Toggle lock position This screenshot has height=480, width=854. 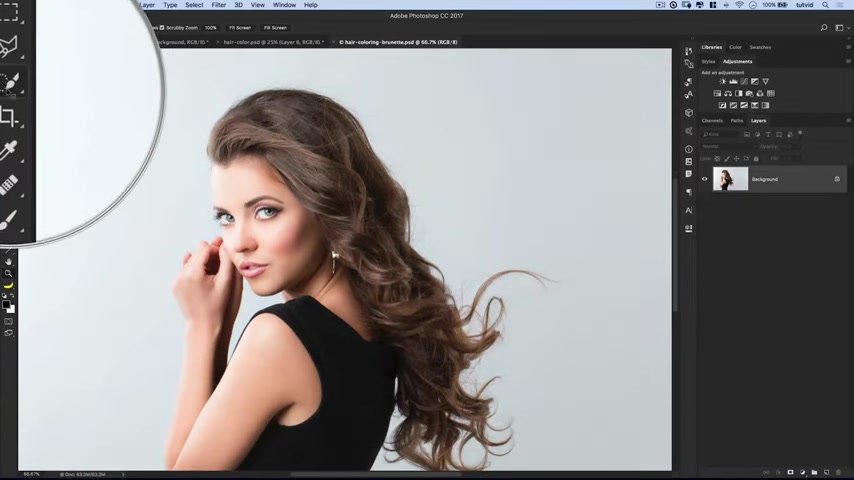[x=736, y=159]
